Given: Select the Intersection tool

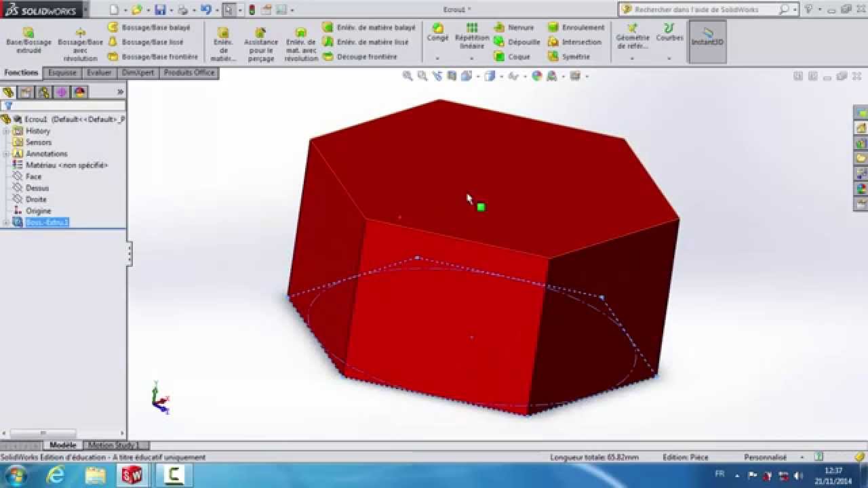Looking at the screenshot, I should [x=575, y=42].
